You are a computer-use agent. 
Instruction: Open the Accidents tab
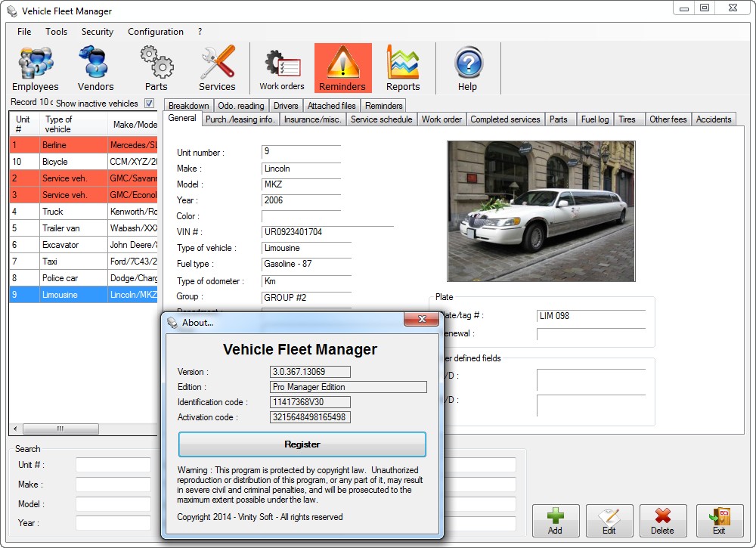coord(714,119)
